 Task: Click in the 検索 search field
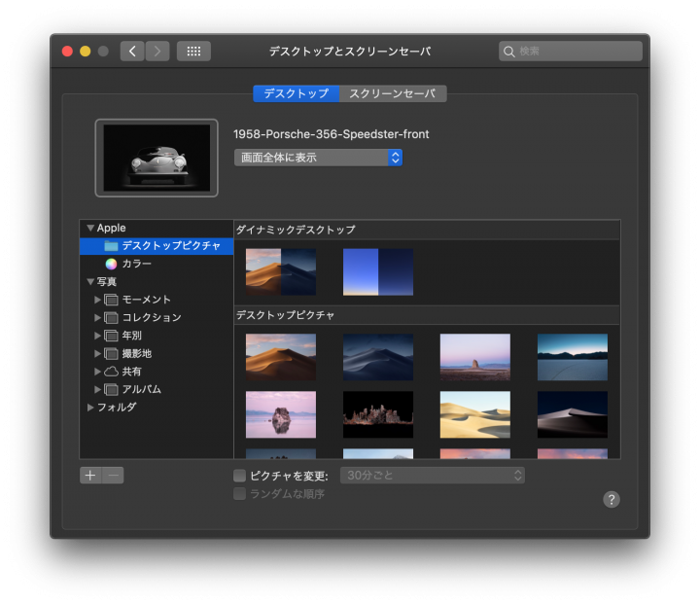point(571,52)
